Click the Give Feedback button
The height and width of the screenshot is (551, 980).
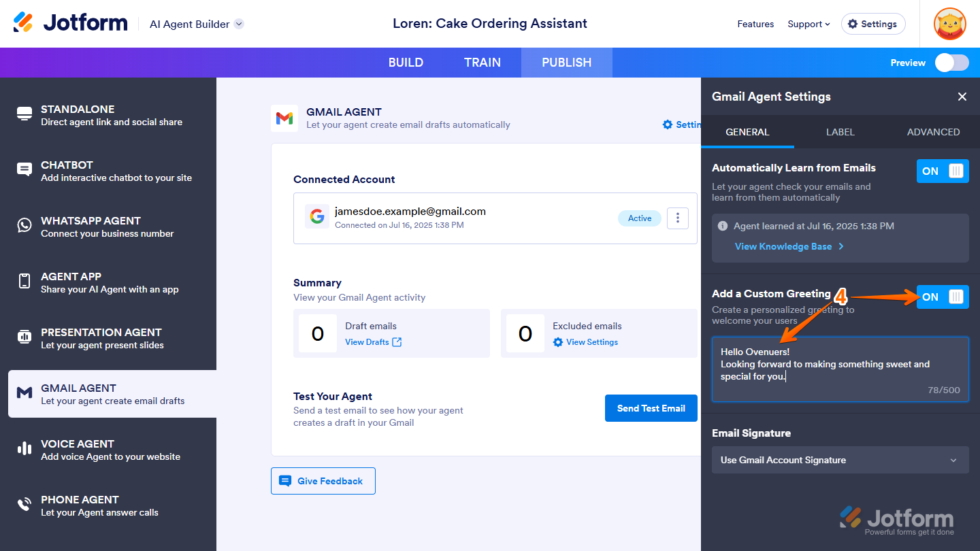tap(323, 481)
